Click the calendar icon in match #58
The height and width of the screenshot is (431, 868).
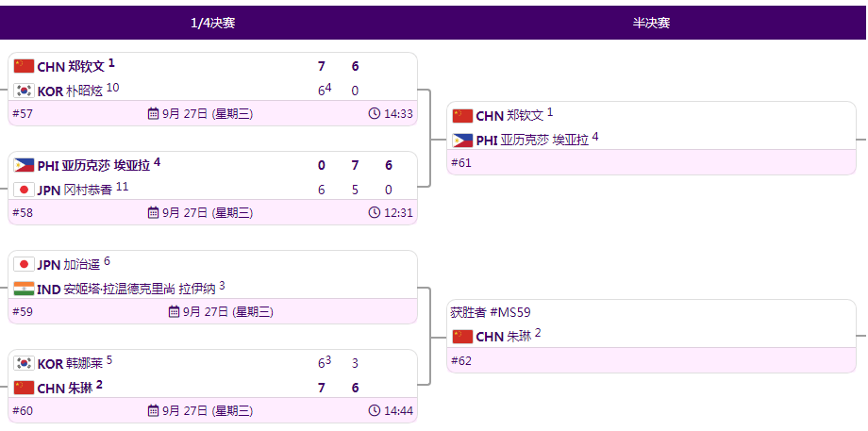(x=154, y=213)
